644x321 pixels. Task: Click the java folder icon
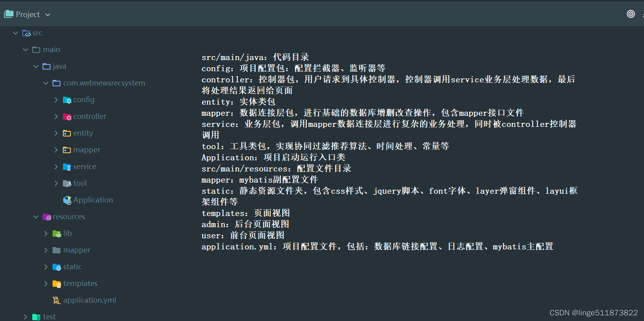point(47,66)
